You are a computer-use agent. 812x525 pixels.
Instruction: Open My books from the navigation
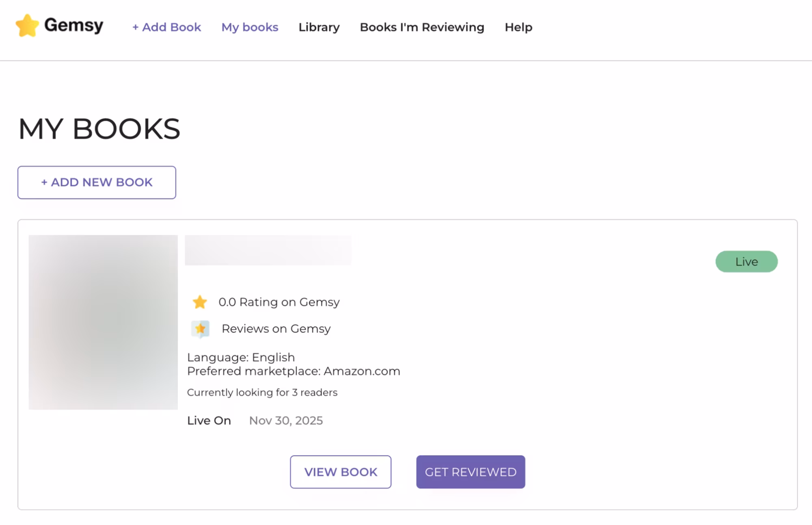tap(250, 27)
